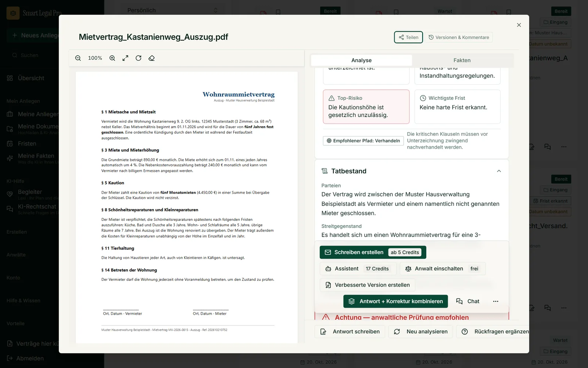Open more options next to Chat
This screenshot has height=368, width=588.
[x=495, y=301]
